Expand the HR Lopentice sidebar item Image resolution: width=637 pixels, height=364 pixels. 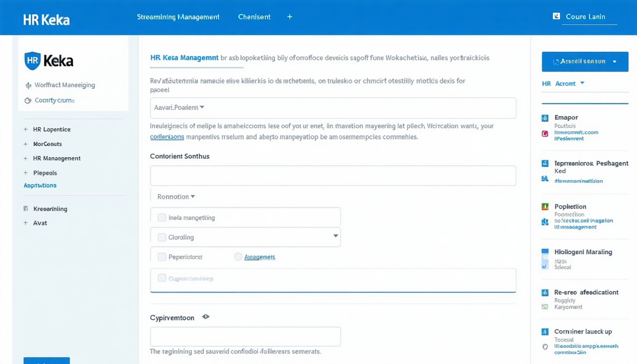point(26,129)
